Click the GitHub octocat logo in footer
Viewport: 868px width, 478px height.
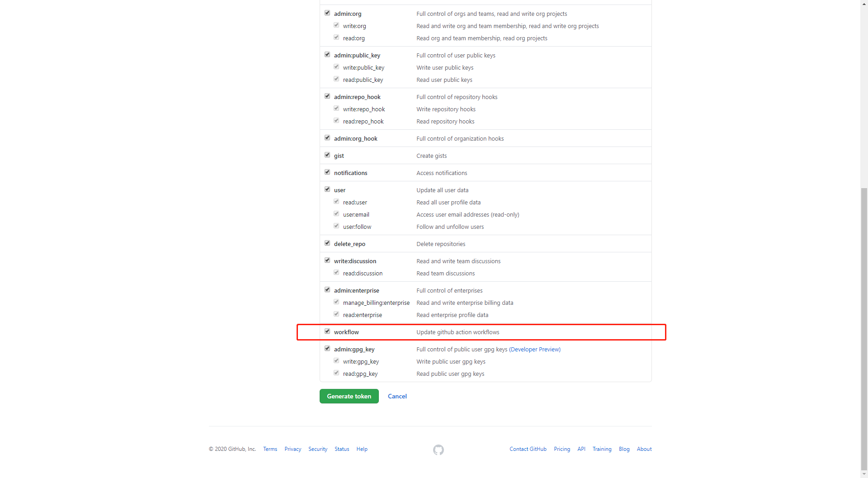click(x=438, y=450)
